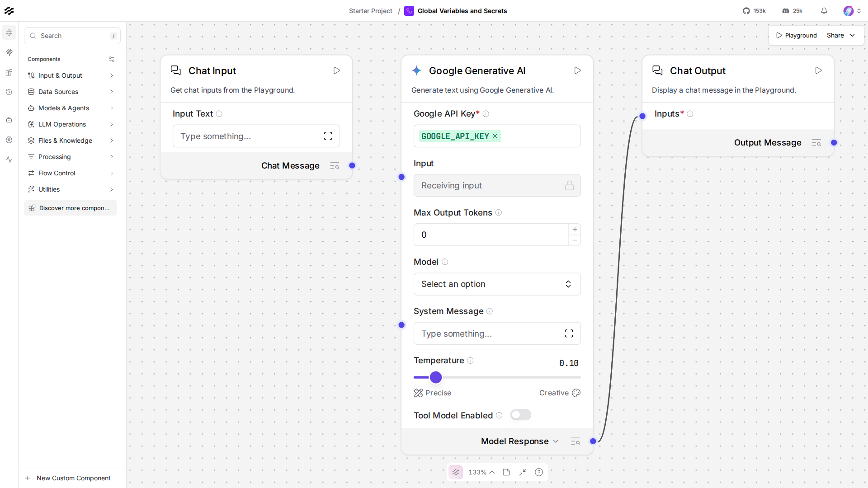
Task: Increase Max Output Tokens value
Action: (x=575, y=230)
